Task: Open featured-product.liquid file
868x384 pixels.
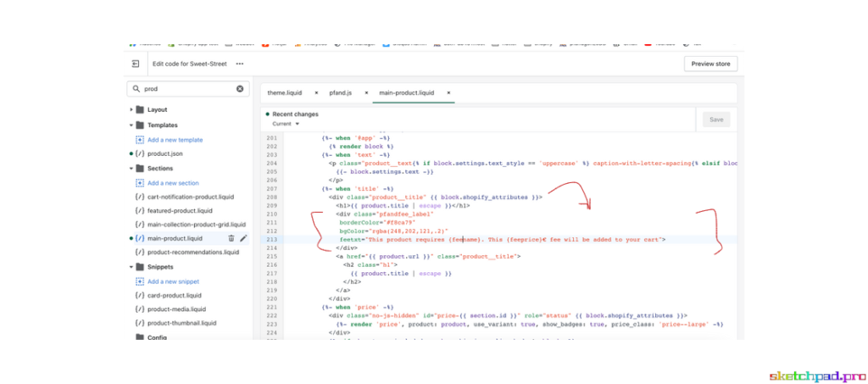Action: point(180,211)
